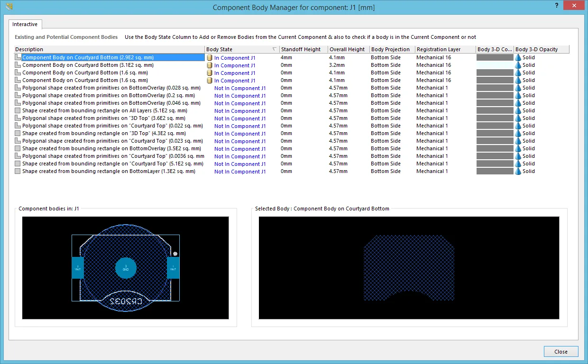Click the help question mark in the title bar
The height and width of the screenshot is (364, 588).
556,5
